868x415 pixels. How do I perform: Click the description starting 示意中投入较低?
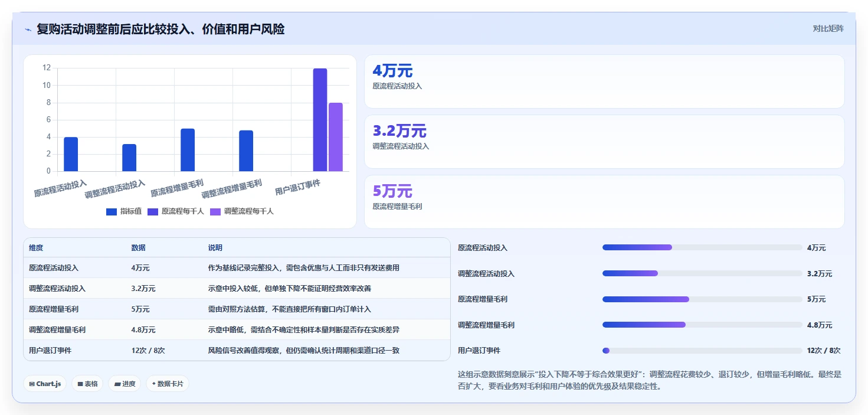point(289,289)
